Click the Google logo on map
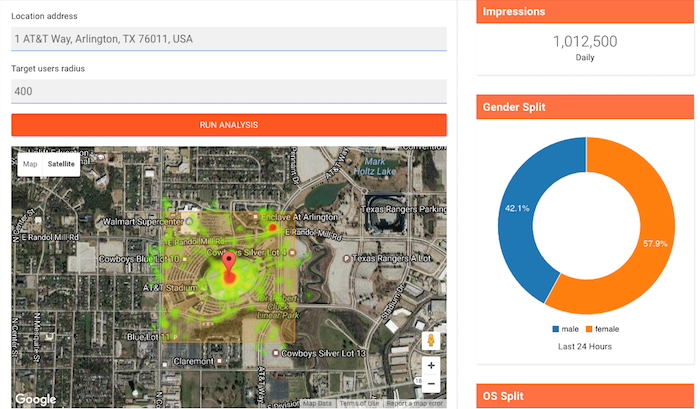This screenshot has height=409, width=700. 36,399
